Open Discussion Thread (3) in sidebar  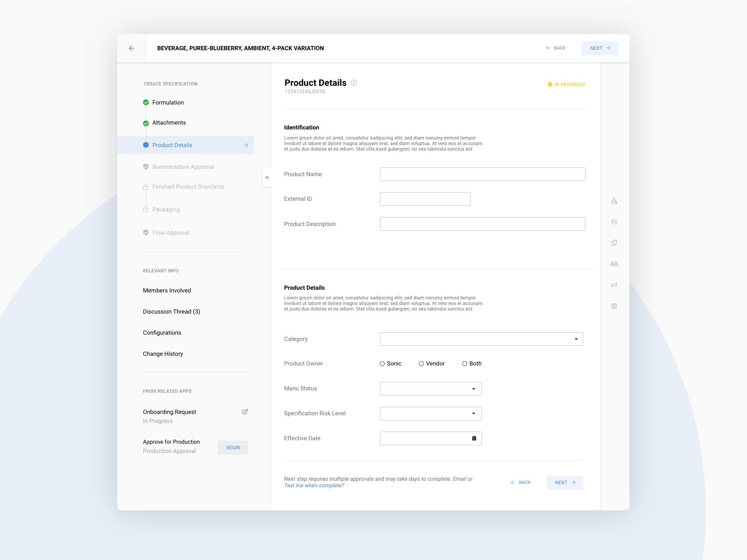(x=171, y=311)
